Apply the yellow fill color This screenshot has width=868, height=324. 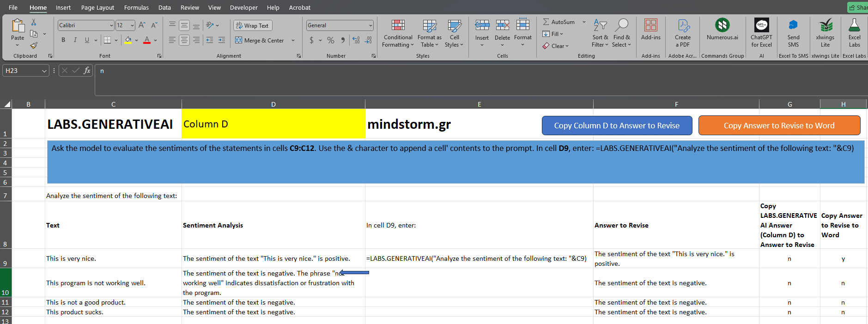pyautogui.click(x=128, y=40)
